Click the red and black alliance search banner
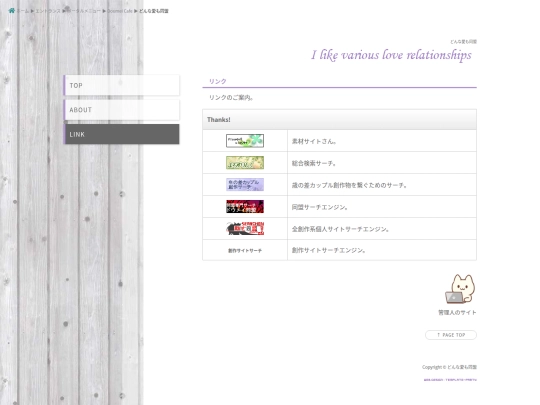Image resolution: width=540 pixels, height=405 pixels. (x=245, y=207)
